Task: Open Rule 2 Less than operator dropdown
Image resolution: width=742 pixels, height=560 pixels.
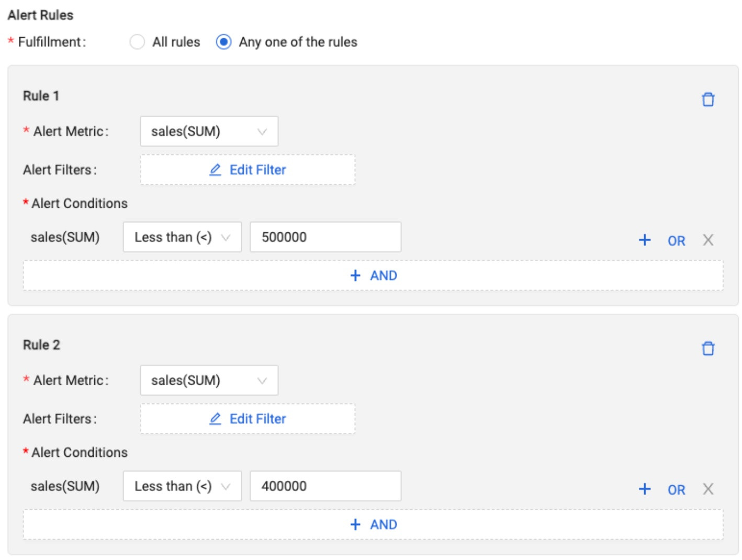Action: click(182, 486)
